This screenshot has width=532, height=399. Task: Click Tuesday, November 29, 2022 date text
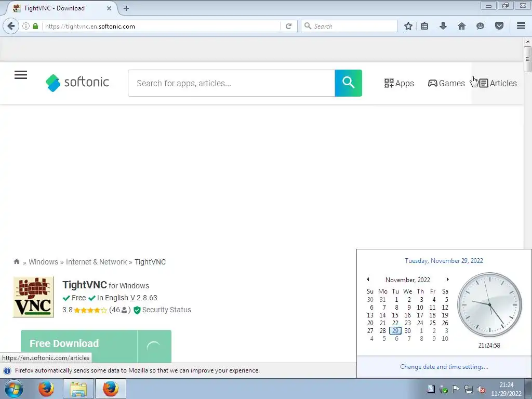[444, 261]
